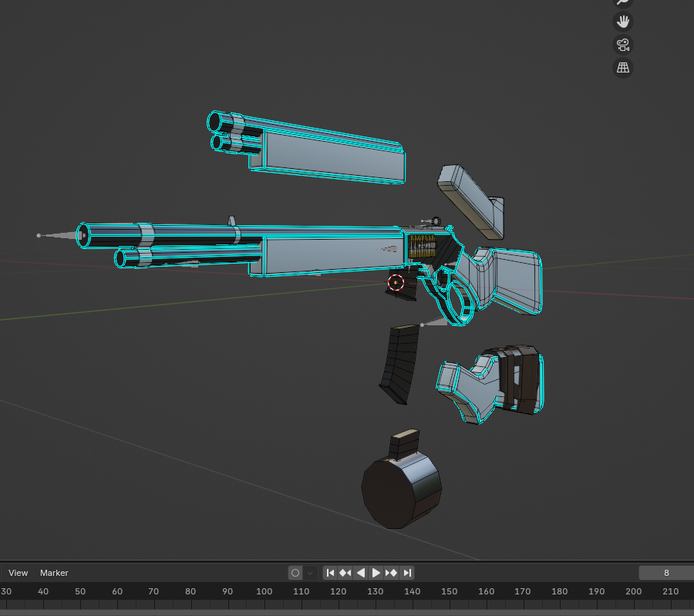Click frame 150 on the timeline ruler
The image size is (694, 616).
(449, 591)
